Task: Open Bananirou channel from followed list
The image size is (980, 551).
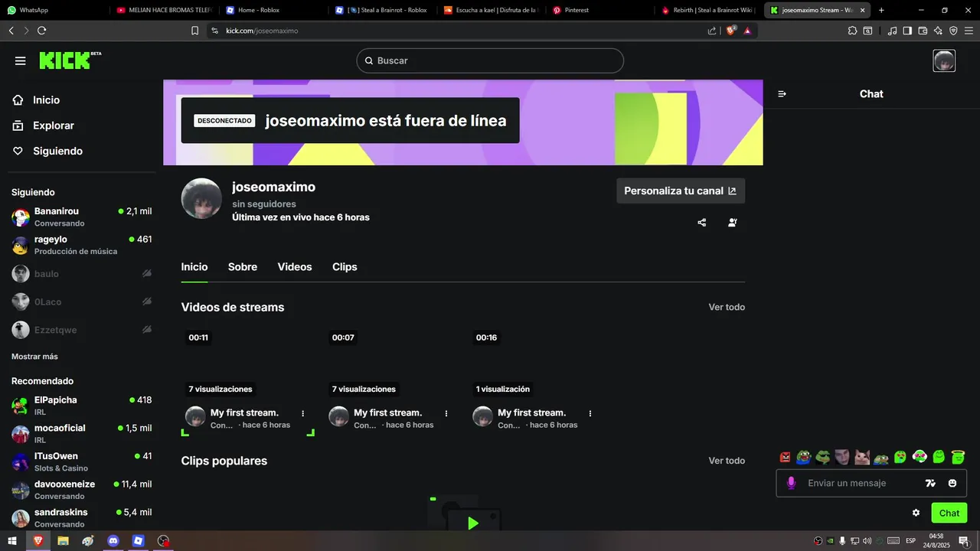Action: (x=81, y=217)
